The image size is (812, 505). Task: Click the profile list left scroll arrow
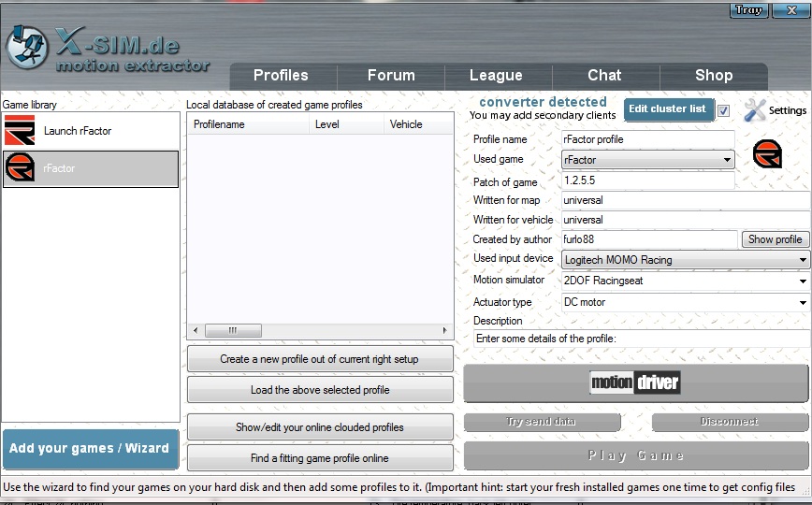pos(196,330)
